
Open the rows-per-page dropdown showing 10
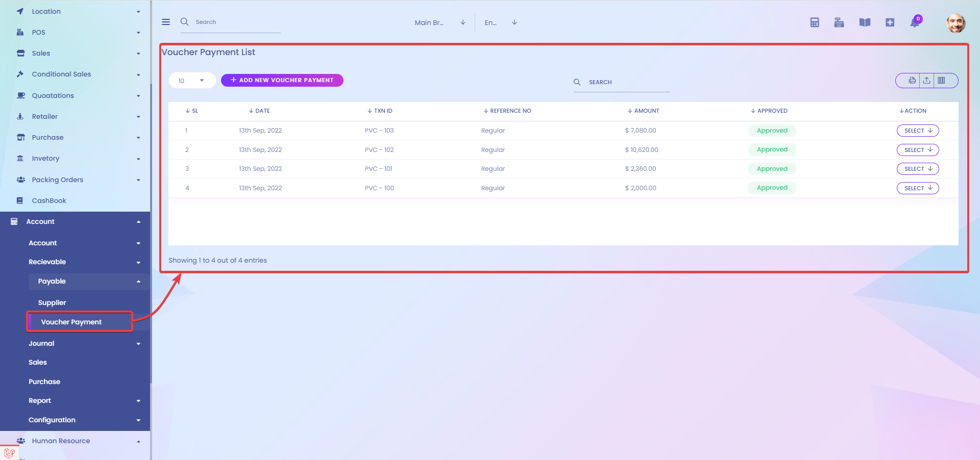point(192,81)
